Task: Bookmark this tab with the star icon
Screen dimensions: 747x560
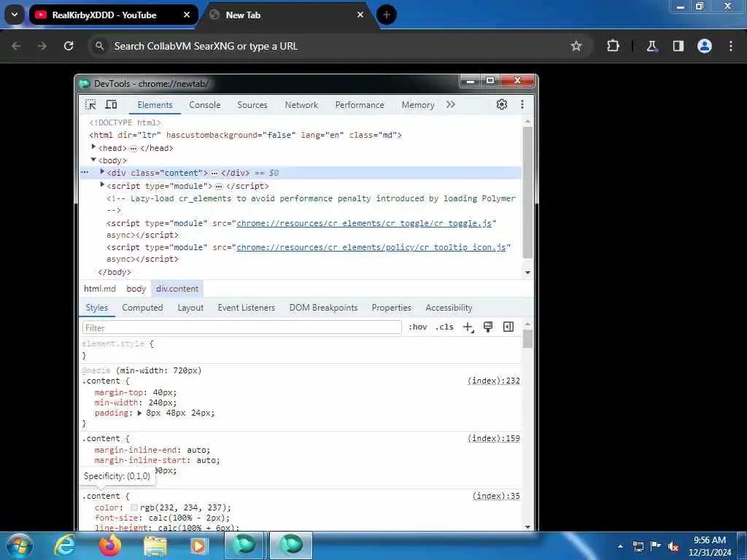Action: point(576,46)
